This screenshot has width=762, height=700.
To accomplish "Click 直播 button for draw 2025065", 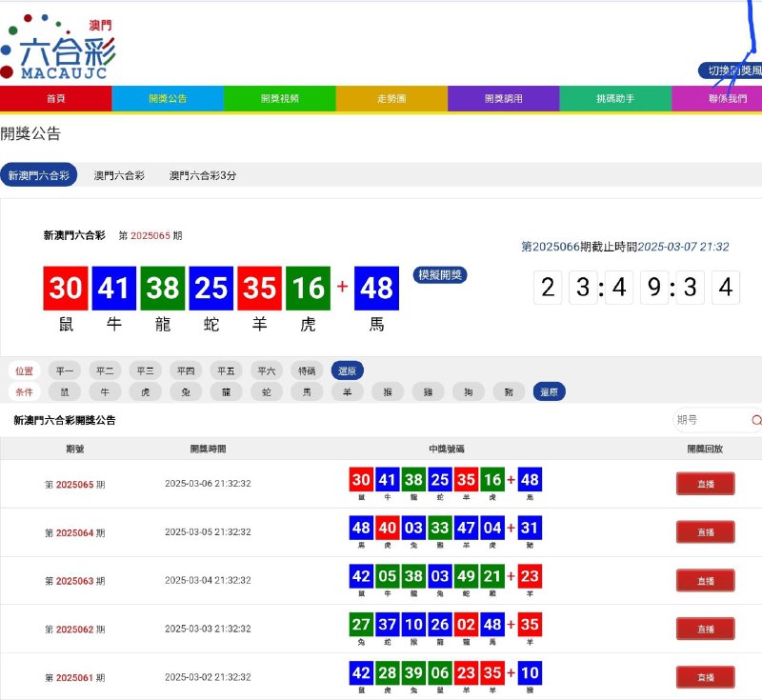I will 705,484.
